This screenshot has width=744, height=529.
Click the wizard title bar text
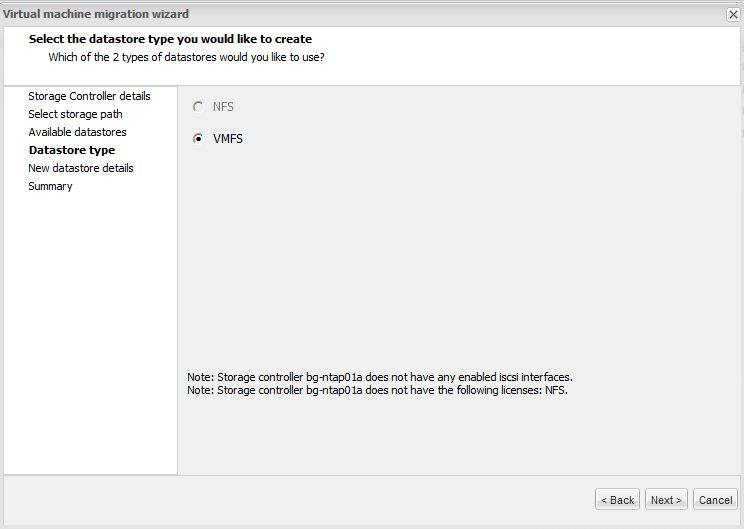(x=96, y=14)
